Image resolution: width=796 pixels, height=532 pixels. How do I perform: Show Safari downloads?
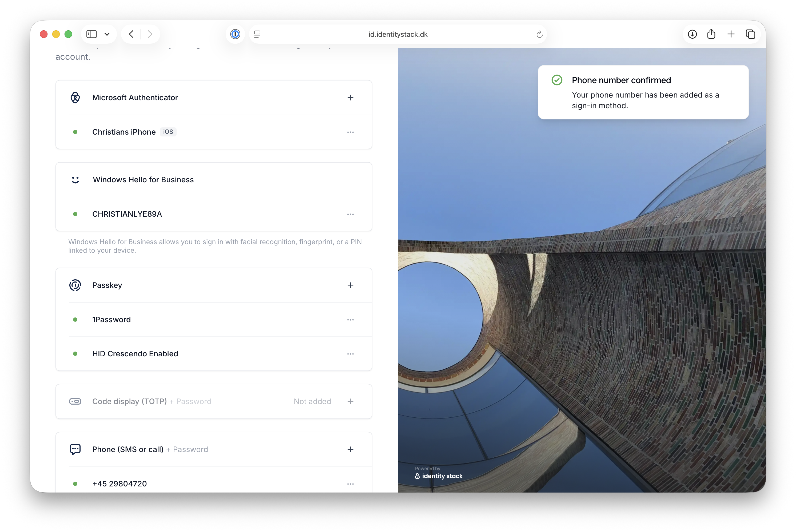point(692,34)
